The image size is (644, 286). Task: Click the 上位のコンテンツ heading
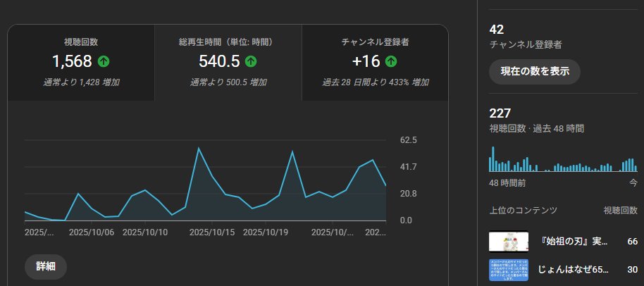(x=524, y=211)
